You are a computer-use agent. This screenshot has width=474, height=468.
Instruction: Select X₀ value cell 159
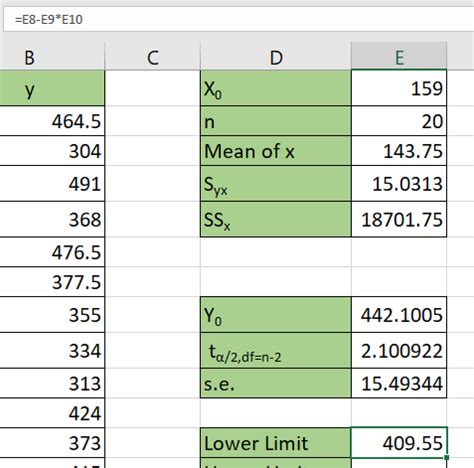click(x=399, y=88)
